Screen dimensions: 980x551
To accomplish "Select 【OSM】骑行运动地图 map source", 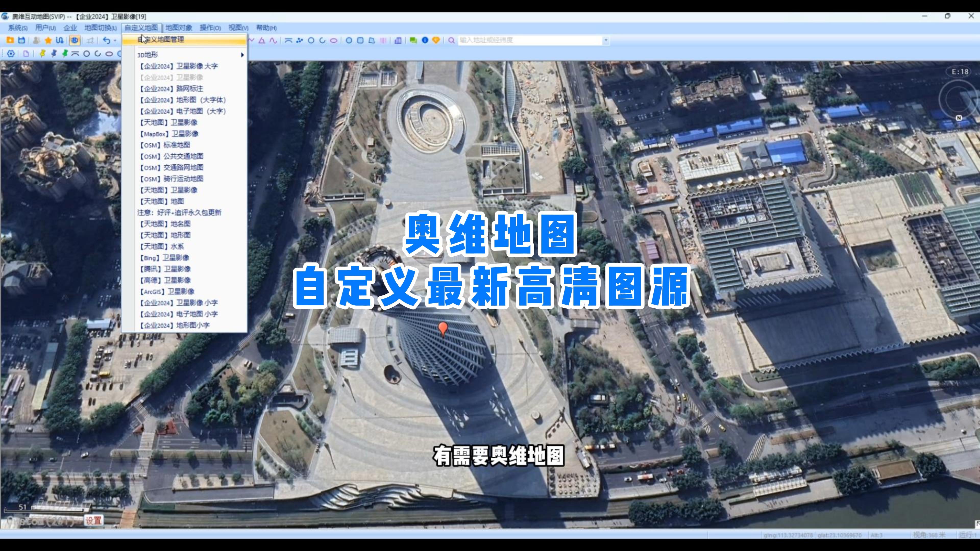I will click(184, 179).
